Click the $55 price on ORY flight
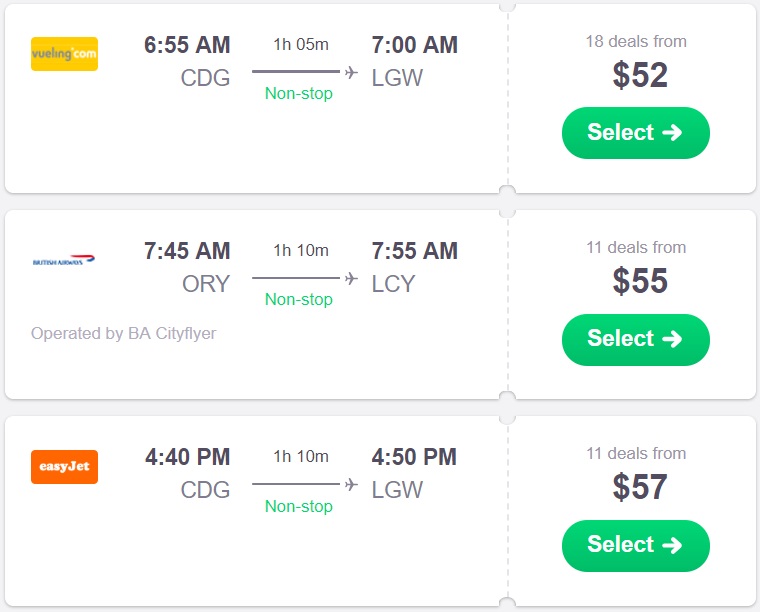Viewport: 760px width, 612px height. (x=640, y=282)
